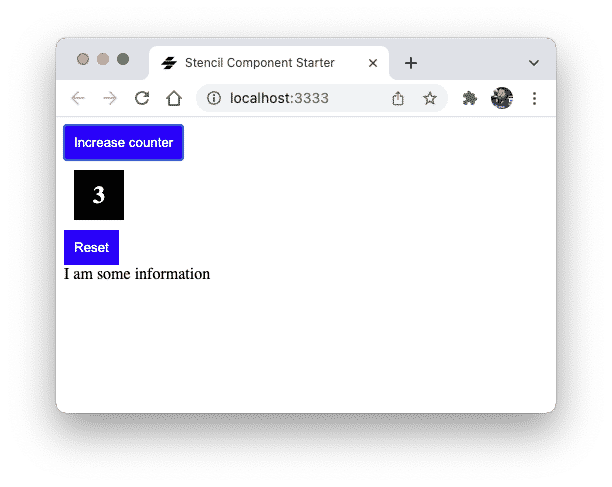Click the 'I am some information' text
Screen dimensions: 612x487
(137, 274)
